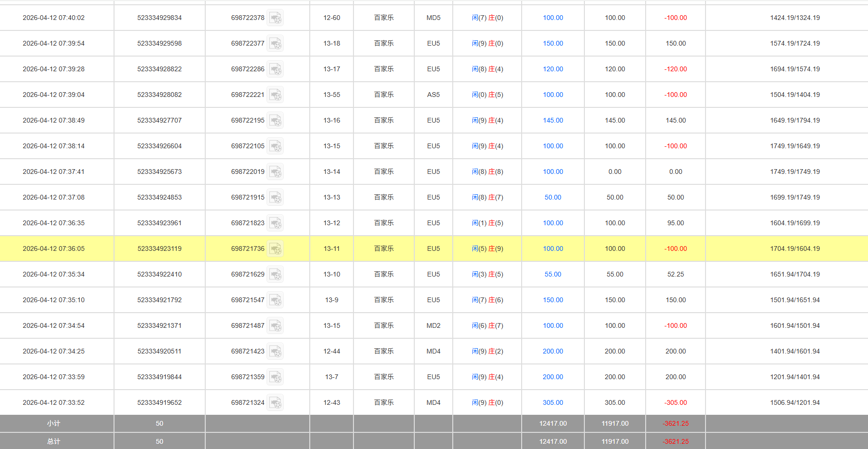
Task: Open the video icon for round 698722286
Action: click(x=275, y=69)
